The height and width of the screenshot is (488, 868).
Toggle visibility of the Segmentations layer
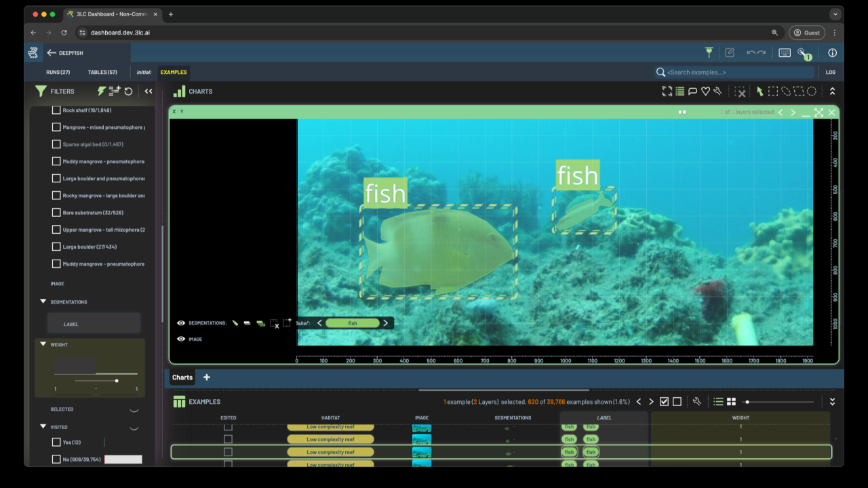coord(181,323)
